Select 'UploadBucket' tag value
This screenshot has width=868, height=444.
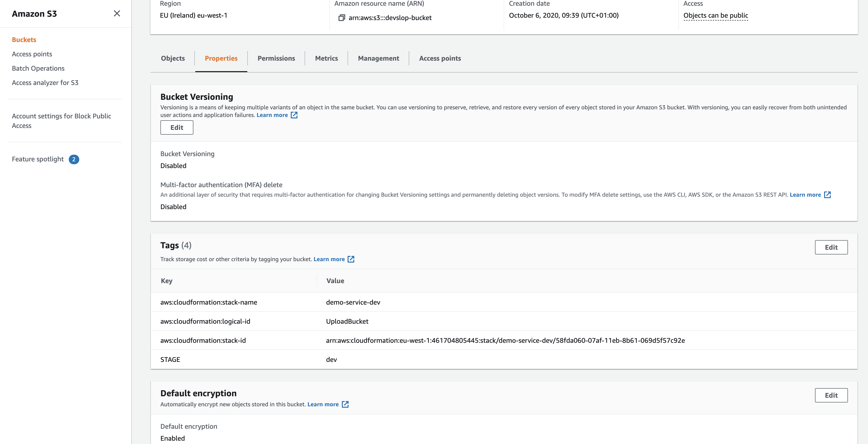point(347,321)
